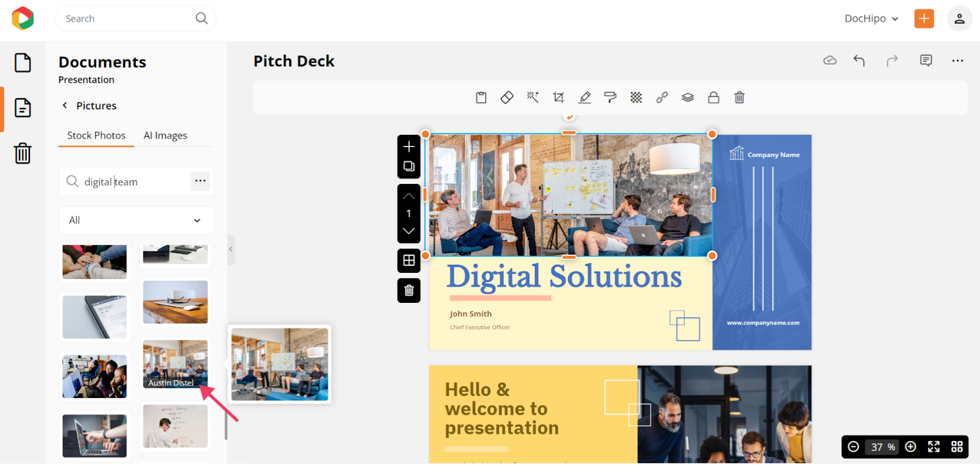The height and width of the screenshot is (466, 980).
Task: Switch to the AI Images tab
Action: point(165,136)
